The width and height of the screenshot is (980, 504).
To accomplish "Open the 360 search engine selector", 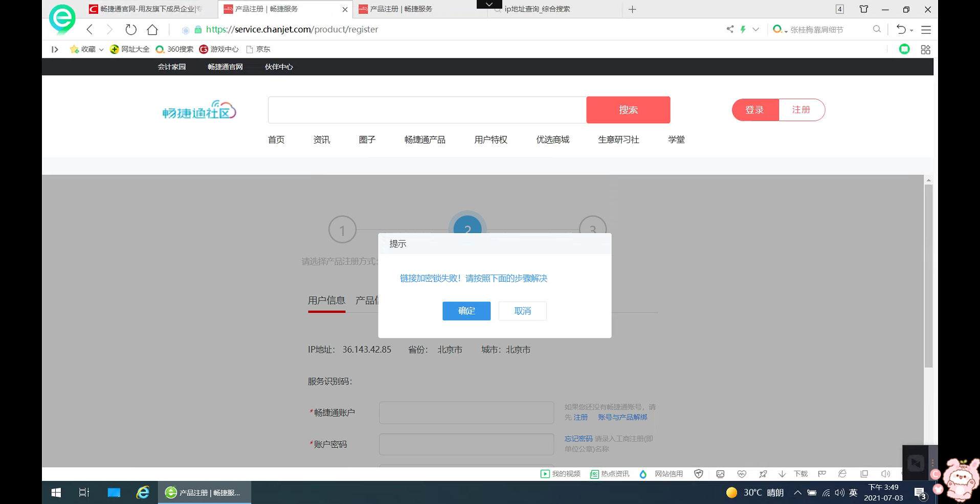I will pyautogui.click(x=780, y=29).
